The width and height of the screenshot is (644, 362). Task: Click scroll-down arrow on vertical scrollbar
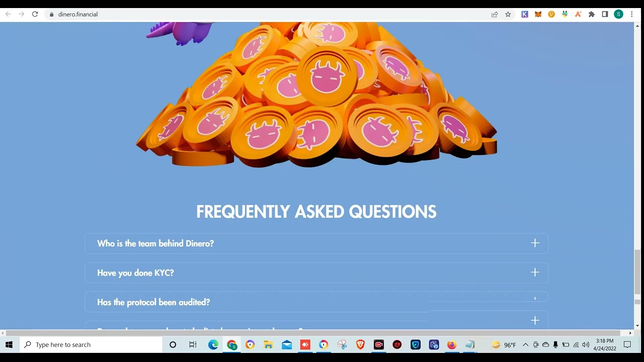[x=637, y=326]
